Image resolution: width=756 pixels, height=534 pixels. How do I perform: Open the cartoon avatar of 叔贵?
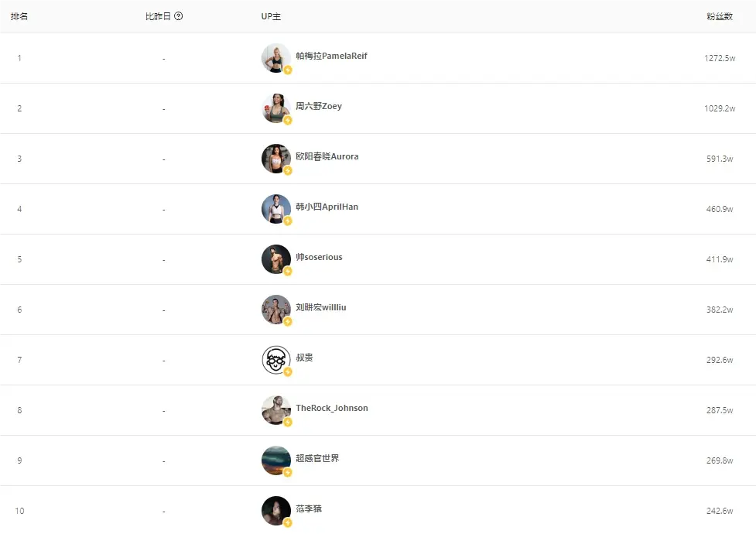point(275,360)
